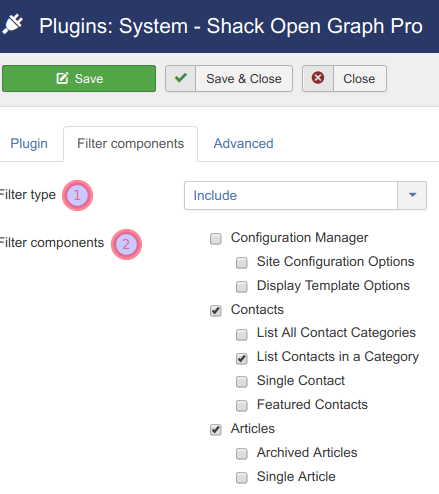
Task: Click the Filter components field label
Action: tap(52, 243)
